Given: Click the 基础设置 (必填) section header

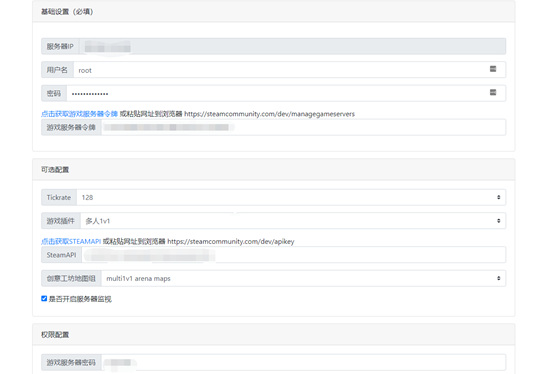Looking at the screenshot, I should point(274,12).
